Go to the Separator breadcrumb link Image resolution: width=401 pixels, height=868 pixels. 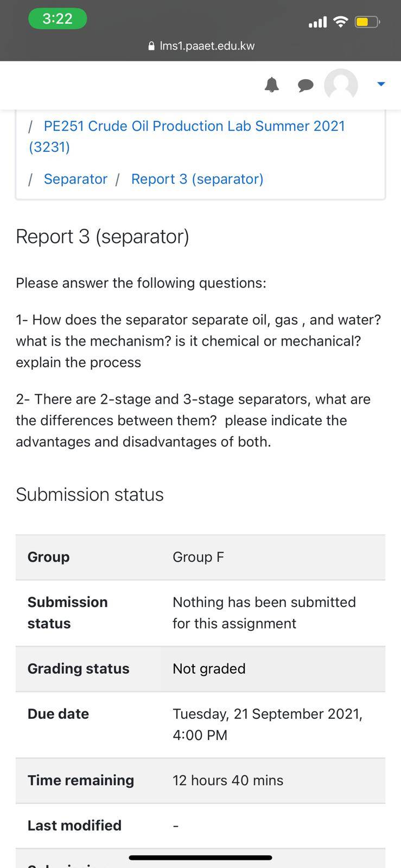click(x=75, y=179)
